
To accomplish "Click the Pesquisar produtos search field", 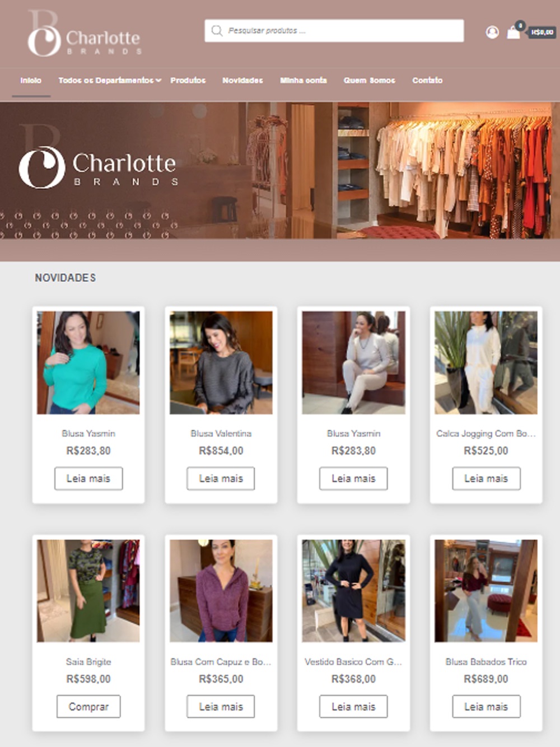I will pyautogui.click(x=334, y=31).
